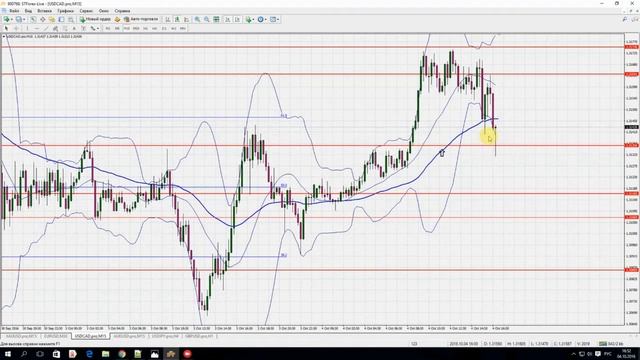640x360 pixels.
Task: Switch chart to bar chart view
Action: point(167,19)
